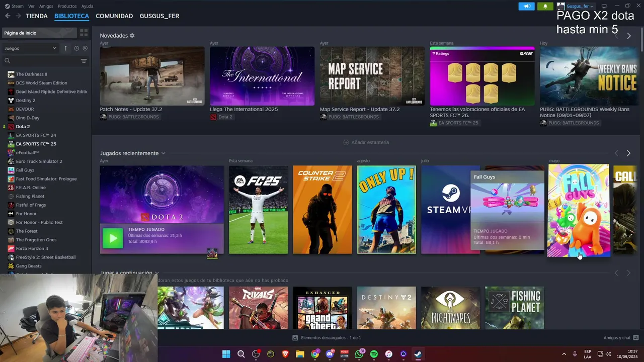Screen dimensions: 644x362
Task: Open the Counter-Strike 2 game cover
Action: 323,210
